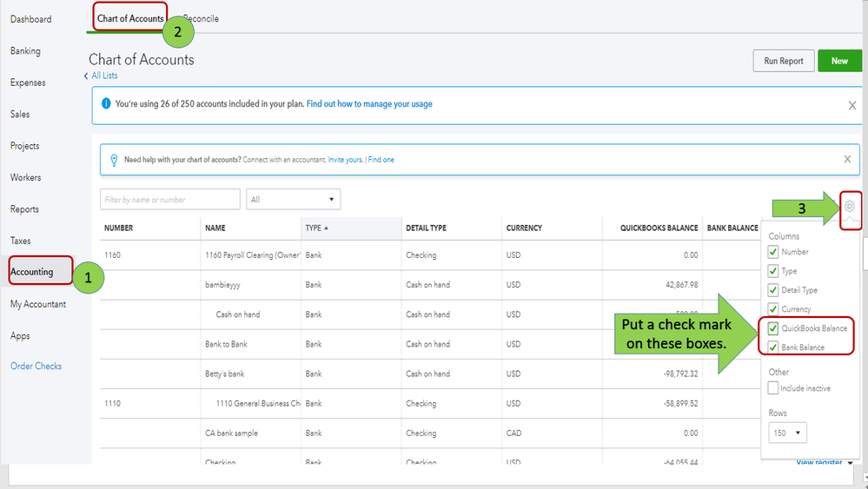868x489 pixels.
Task: Expand the View register action arrow
Action: [x=851, y=462]
